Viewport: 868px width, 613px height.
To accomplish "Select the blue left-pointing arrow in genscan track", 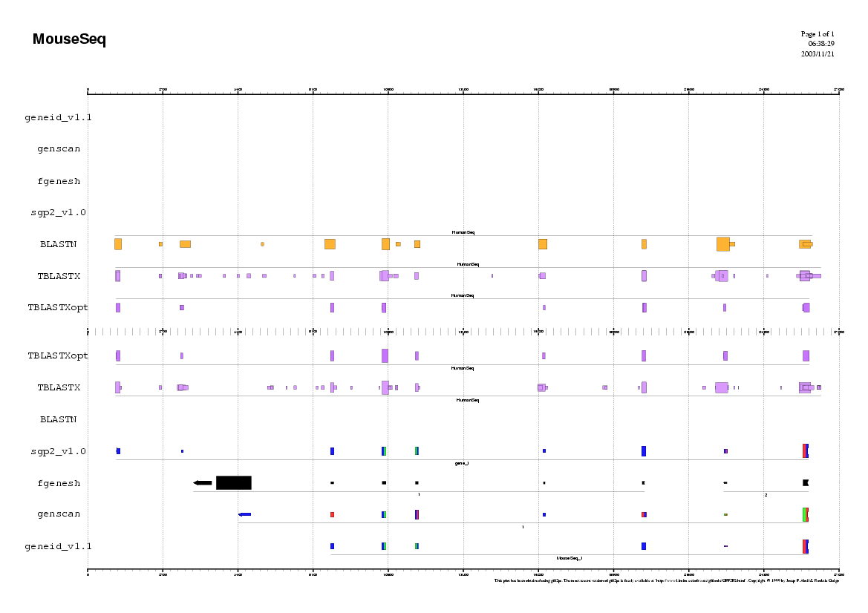I will click(x=244, y=514).
